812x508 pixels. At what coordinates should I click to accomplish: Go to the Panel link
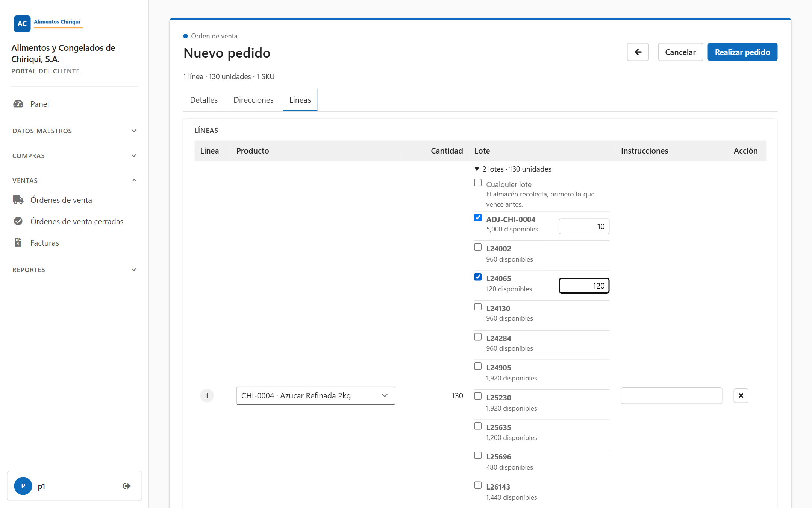click(x=39, y=104)
